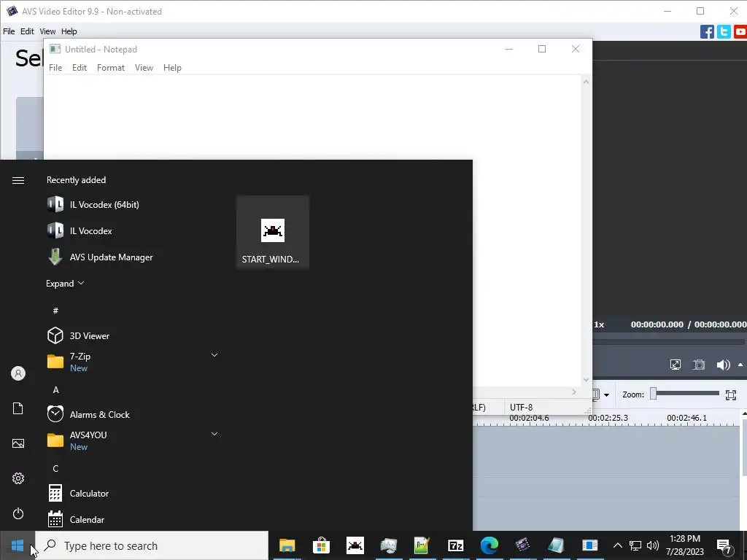
Task: Open Alarms & Clock app
Action: pos(88,415)
